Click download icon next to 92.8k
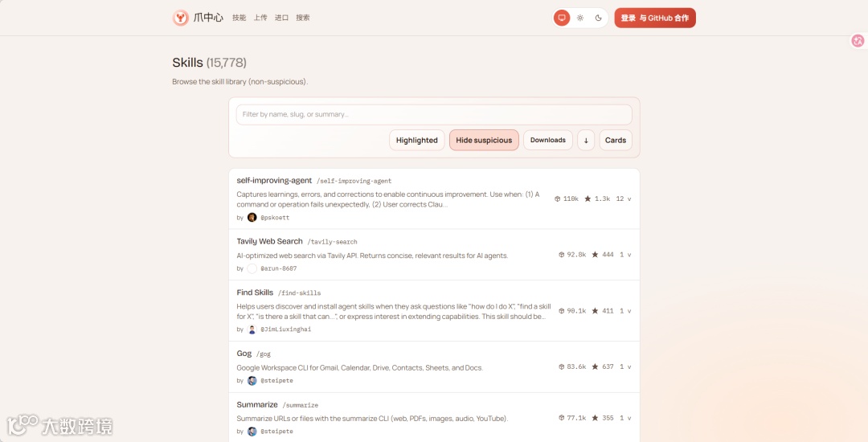The width and height of the screenshot is (868, 442). [x=561, y=255]
